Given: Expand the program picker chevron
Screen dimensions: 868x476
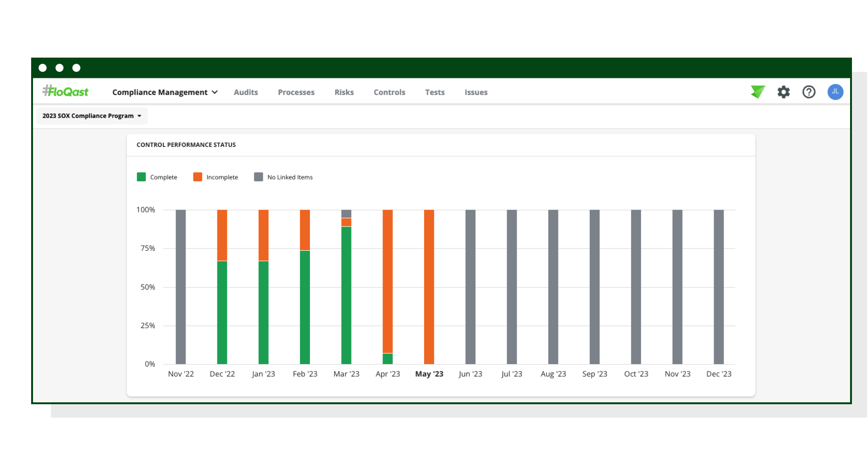Looking at the screenshot, I should click(x=139, y=116).
